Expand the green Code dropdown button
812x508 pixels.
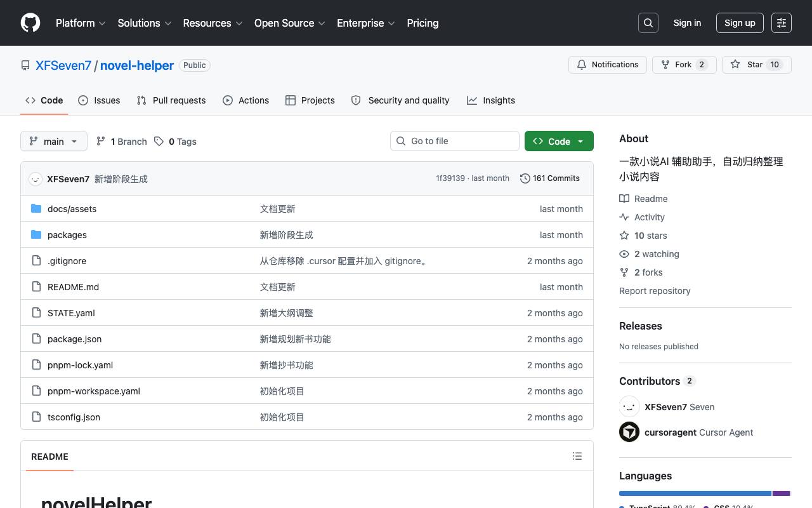point(559,141)
